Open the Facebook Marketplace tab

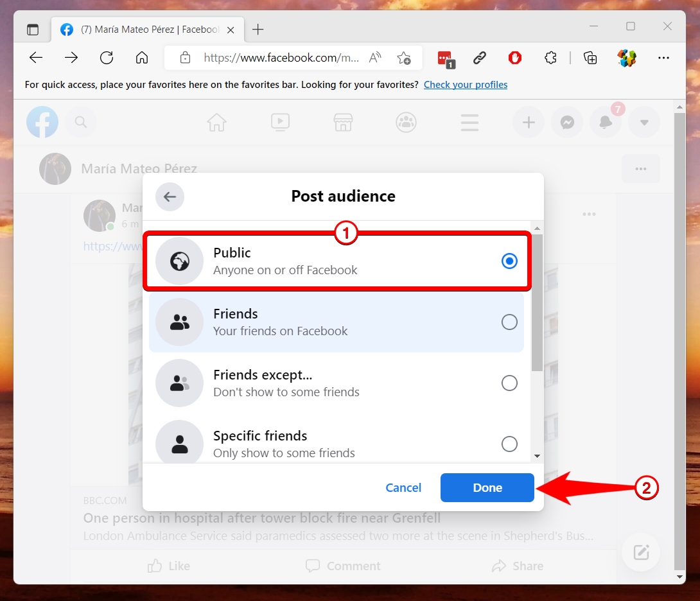[x=344, y=122]
